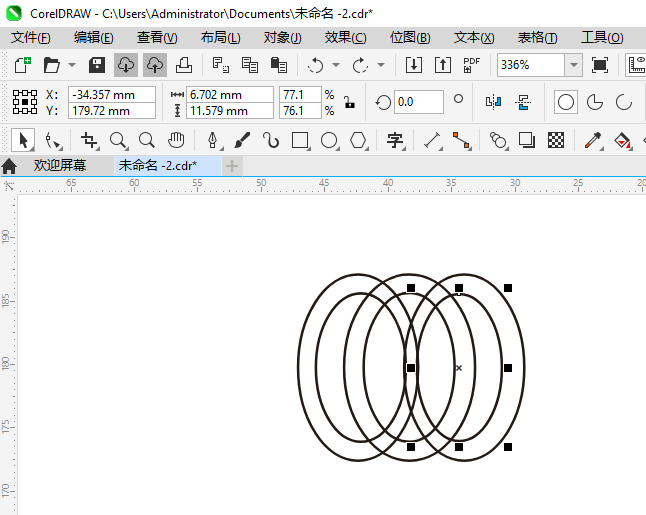The image size is (646, 515).
Task: Click the Copy icon
Action: pyautogui.click(x=250, y=65)
